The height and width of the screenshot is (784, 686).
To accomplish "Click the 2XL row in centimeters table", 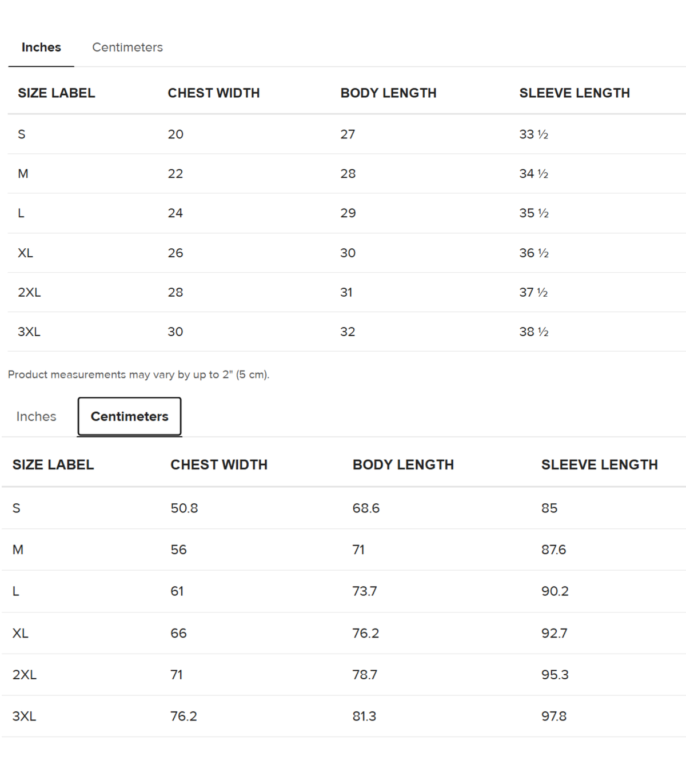I will (344, 675).
